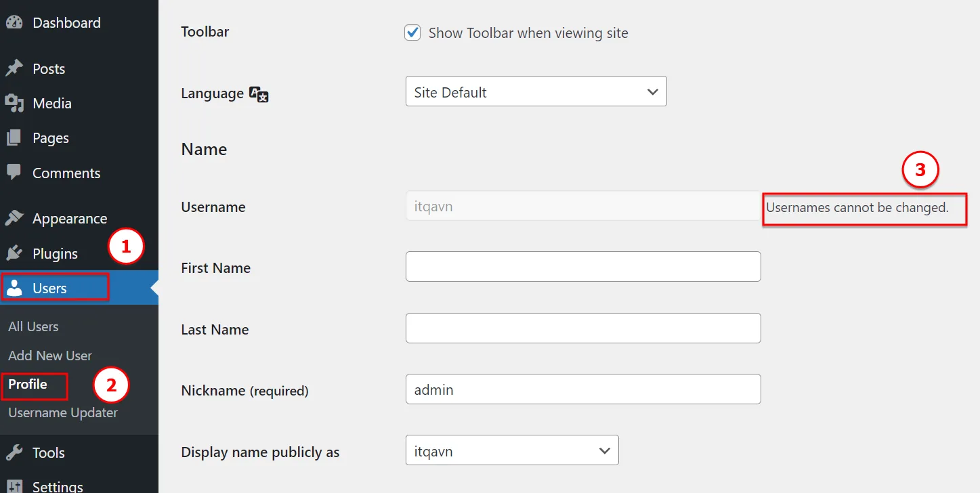Image resolution: width=980 pixels, height=493 pixels.
Task: Click the Tools wrench icon
Action: (x=14, y=452)
